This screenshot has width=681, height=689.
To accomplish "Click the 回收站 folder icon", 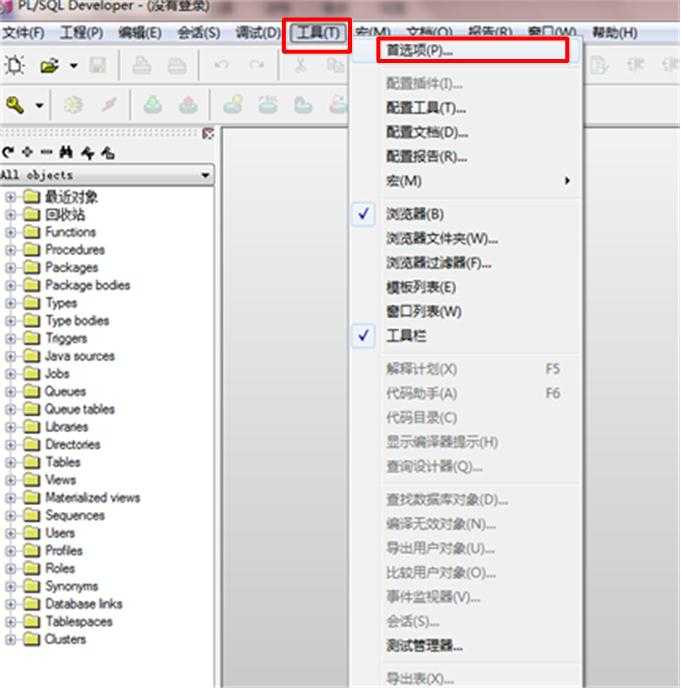I will 32,214.
